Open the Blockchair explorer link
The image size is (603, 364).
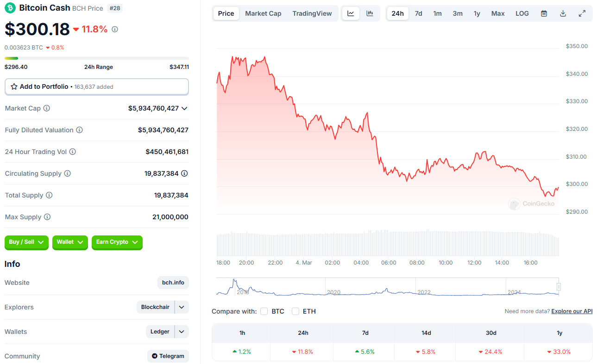155,307
